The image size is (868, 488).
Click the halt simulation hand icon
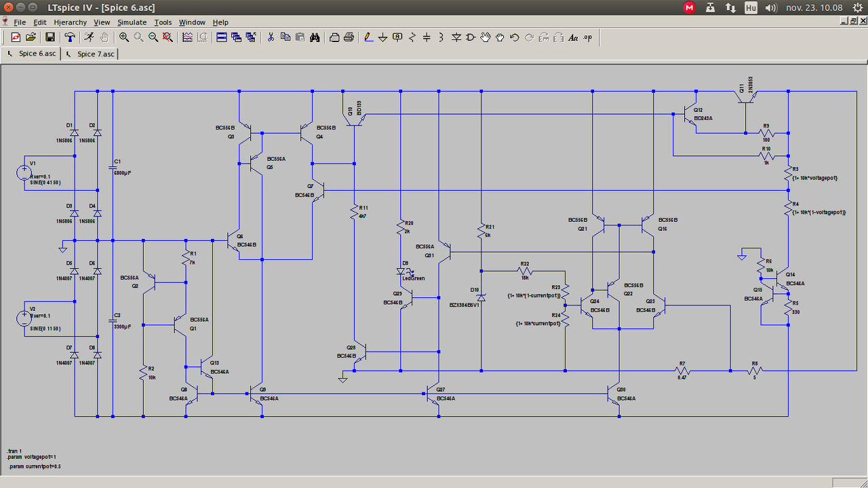pyautogui.click(x=104, y=37)
